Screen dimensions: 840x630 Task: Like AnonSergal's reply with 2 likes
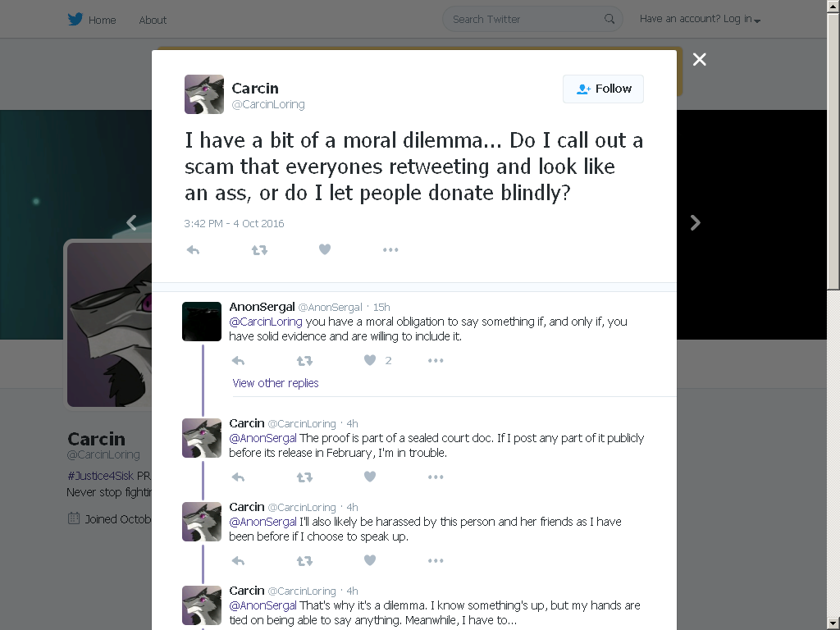tap(370, 360)
